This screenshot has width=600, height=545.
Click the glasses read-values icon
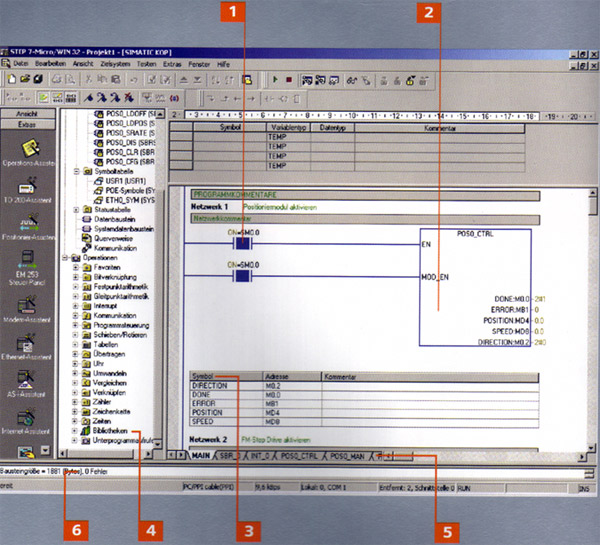(x=352, y=80)
